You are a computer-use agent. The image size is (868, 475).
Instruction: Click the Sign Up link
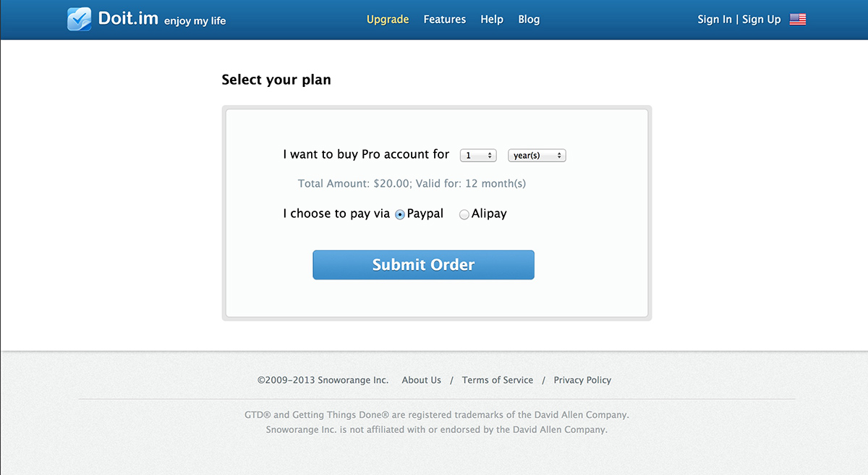(762, 20)
